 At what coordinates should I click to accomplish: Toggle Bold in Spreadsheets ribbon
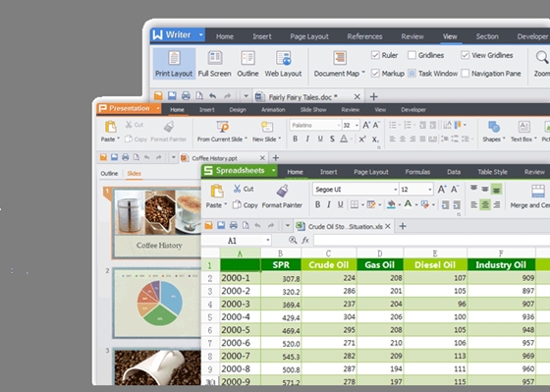(317, 204)
